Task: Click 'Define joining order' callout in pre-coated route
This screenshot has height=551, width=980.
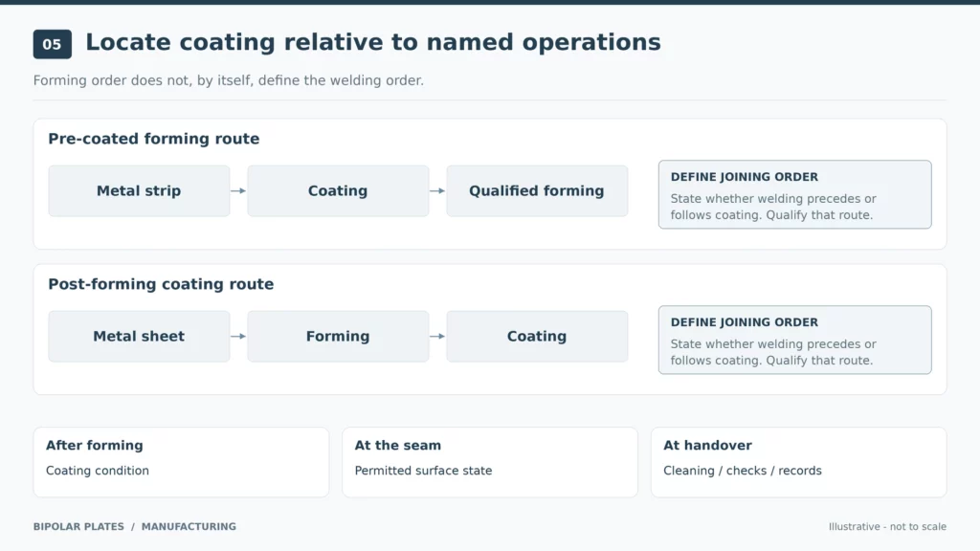Action: (x=795, y=195)
